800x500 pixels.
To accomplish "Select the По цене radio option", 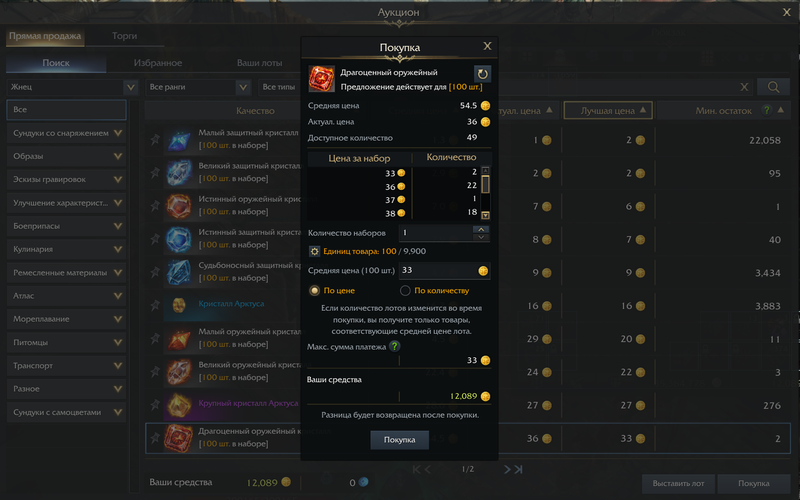I will coord(314,290).
